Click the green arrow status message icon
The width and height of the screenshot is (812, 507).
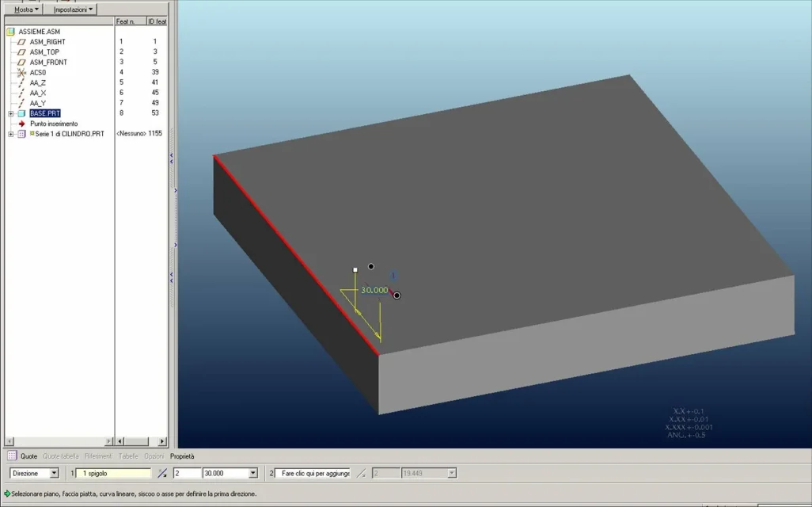pos(7,494)
